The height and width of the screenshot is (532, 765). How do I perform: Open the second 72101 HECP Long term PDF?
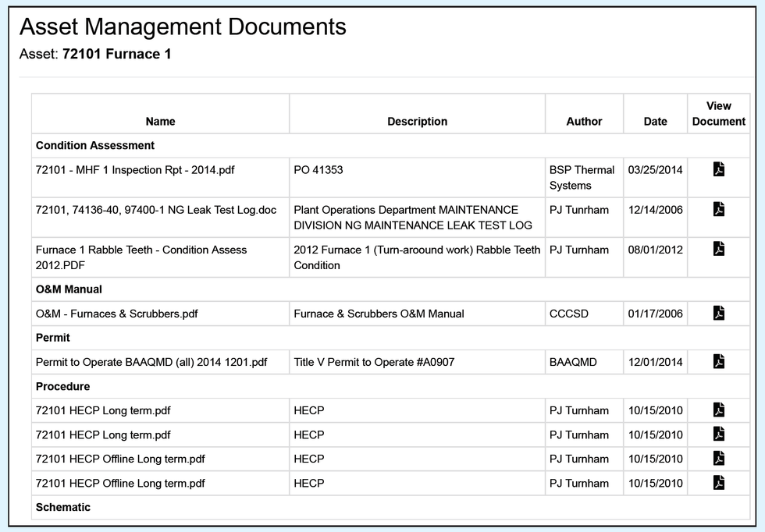click(x=719, y=434)
